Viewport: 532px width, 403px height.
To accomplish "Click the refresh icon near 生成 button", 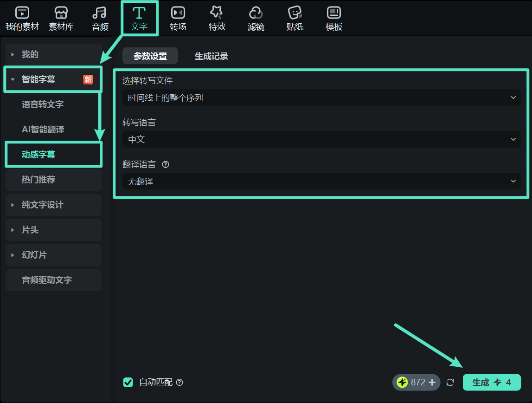I will [450, 382].
